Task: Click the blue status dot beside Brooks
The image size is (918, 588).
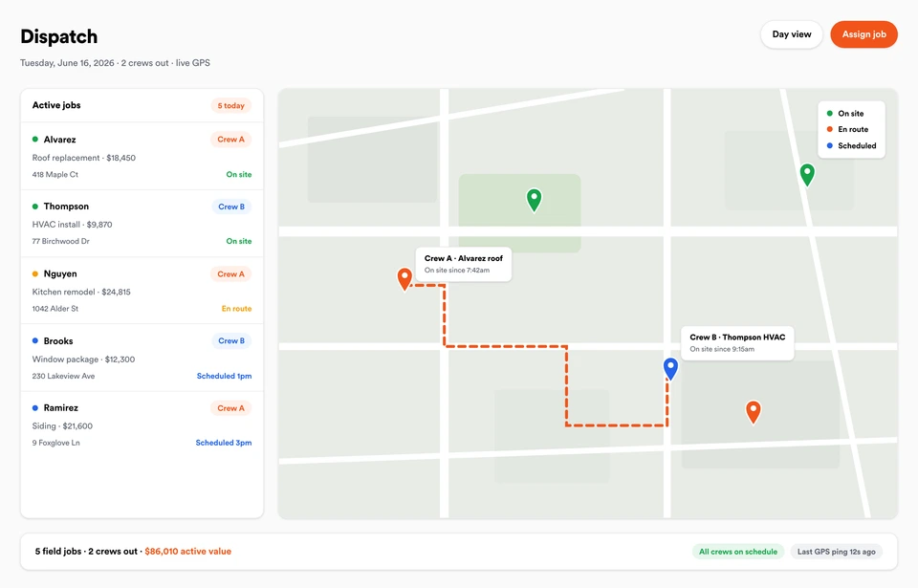Action: [x=35, y=341]
